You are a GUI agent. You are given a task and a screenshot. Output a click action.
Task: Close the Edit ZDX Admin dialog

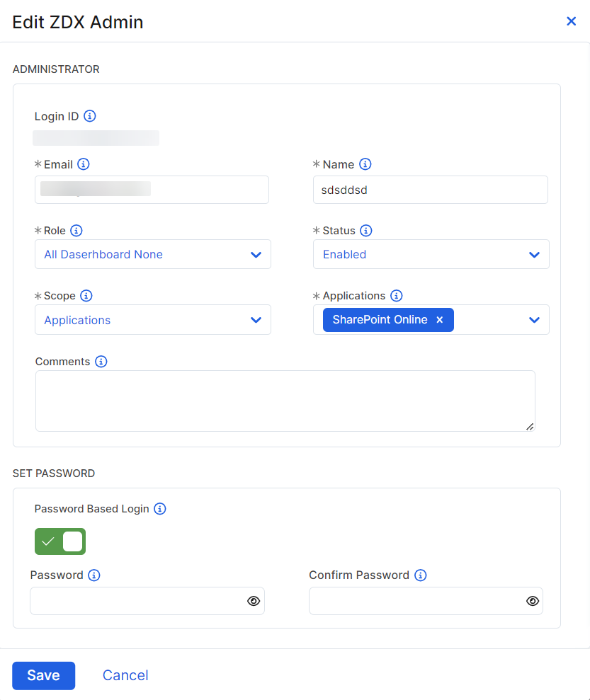point(572,21)
